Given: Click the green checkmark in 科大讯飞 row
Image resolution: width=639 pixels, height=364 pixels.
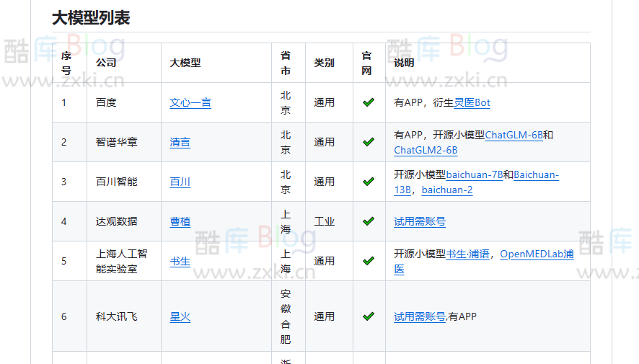Looking at the screenshot, I should click(x=369, y=316).
